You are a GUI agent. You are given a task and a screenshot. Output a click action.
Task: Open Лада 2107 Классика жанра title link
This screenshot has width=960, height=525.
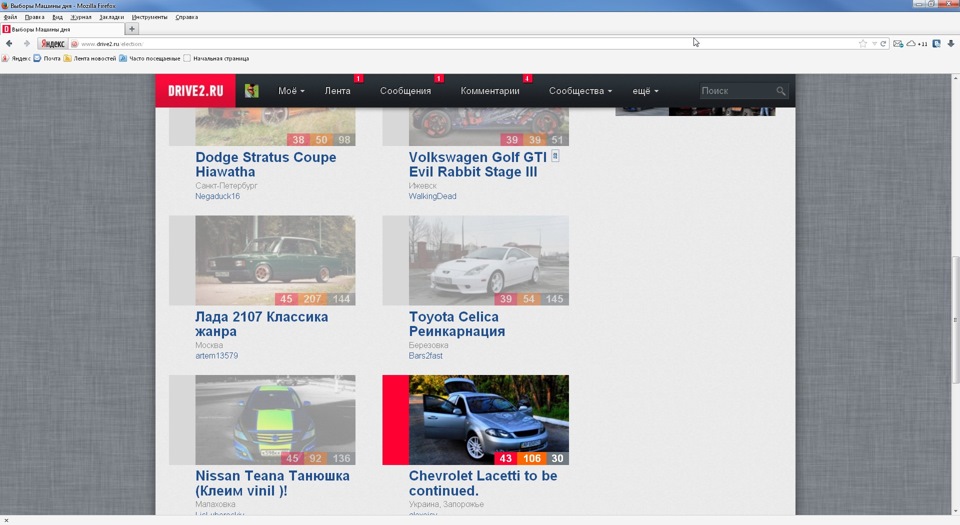[261, 324]
